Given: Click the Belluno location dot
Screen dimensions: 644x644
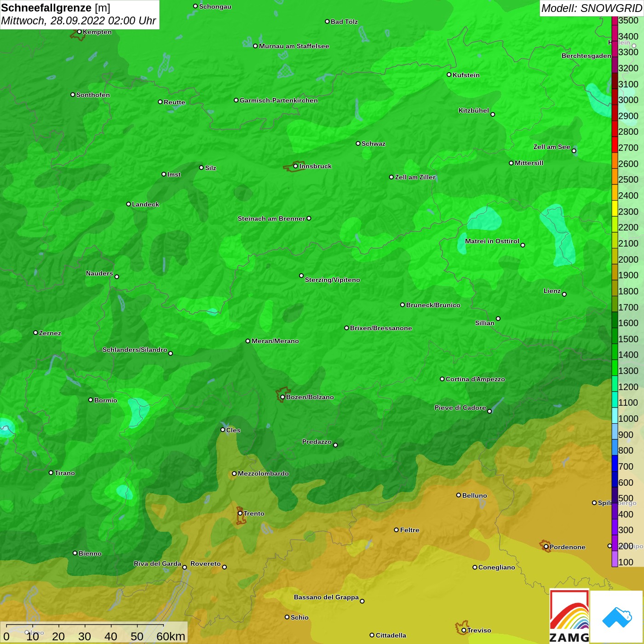Looking at the screenshot, I should (x=458, y=495).
